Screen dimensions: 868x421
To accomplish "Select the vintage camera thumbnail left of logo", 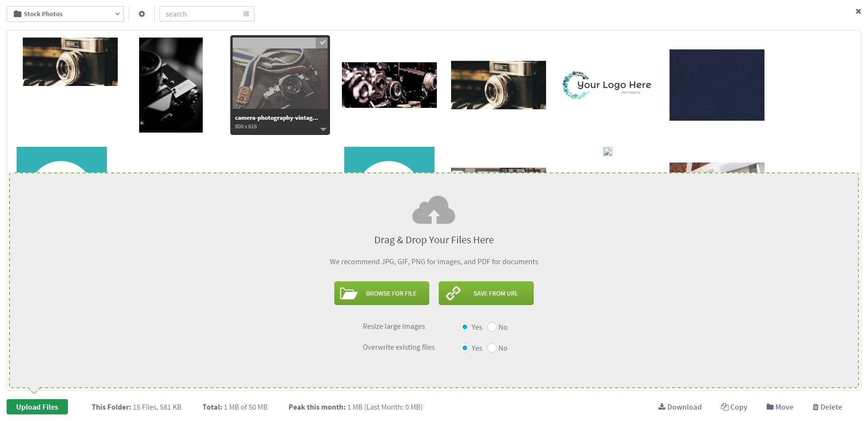I will pos(499,85).
